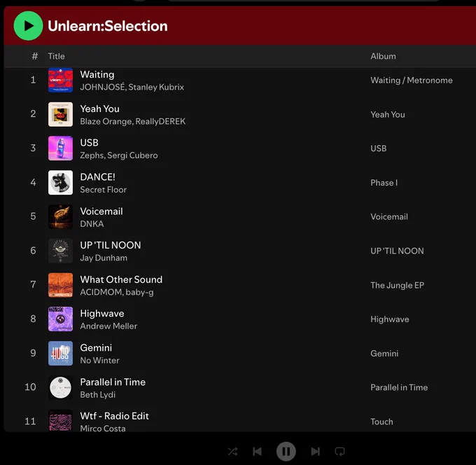Toggle the repeat control in the player bar
The width and height of the screenshot is (476, 465).
(x=339, y=451)
